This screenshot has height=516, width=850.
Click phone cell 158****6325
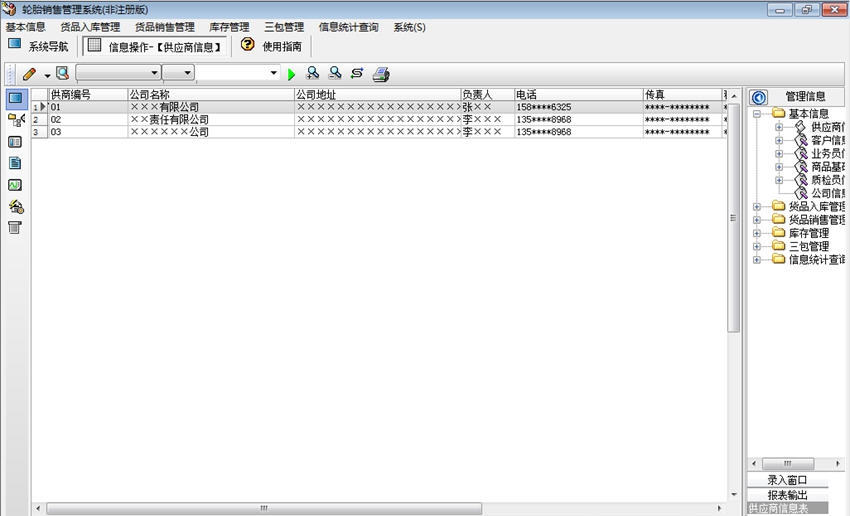[x=578, y=107]
